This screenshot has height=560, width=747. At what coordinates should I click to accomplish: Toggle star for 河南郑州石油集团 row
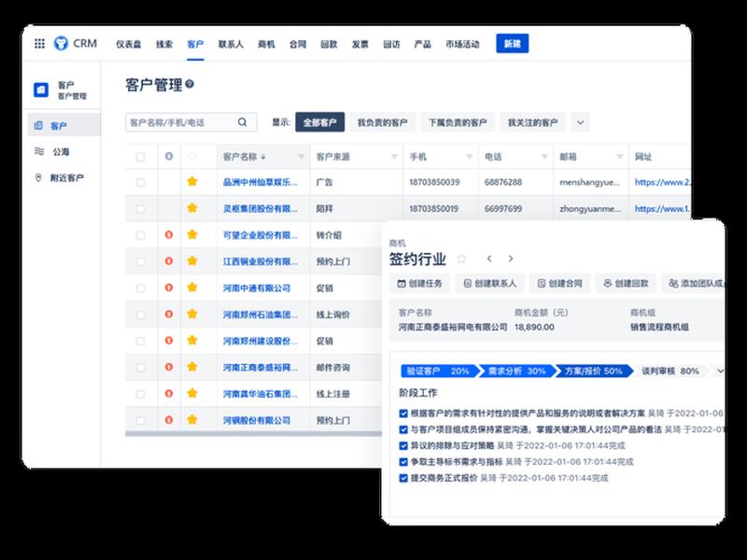pos(192,314)
